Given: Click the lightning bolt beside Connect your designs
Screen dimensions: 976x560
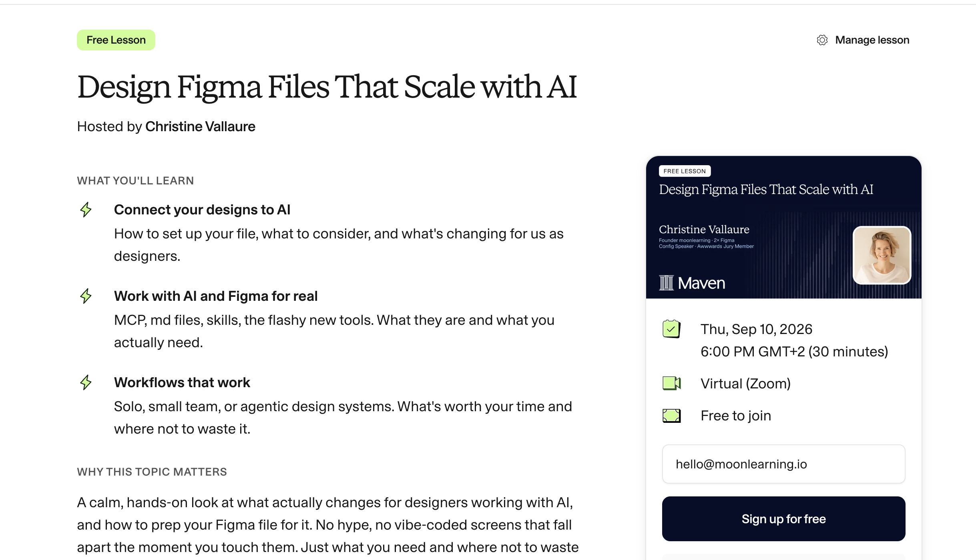Looking at the screenshot, I should point(86,210).
